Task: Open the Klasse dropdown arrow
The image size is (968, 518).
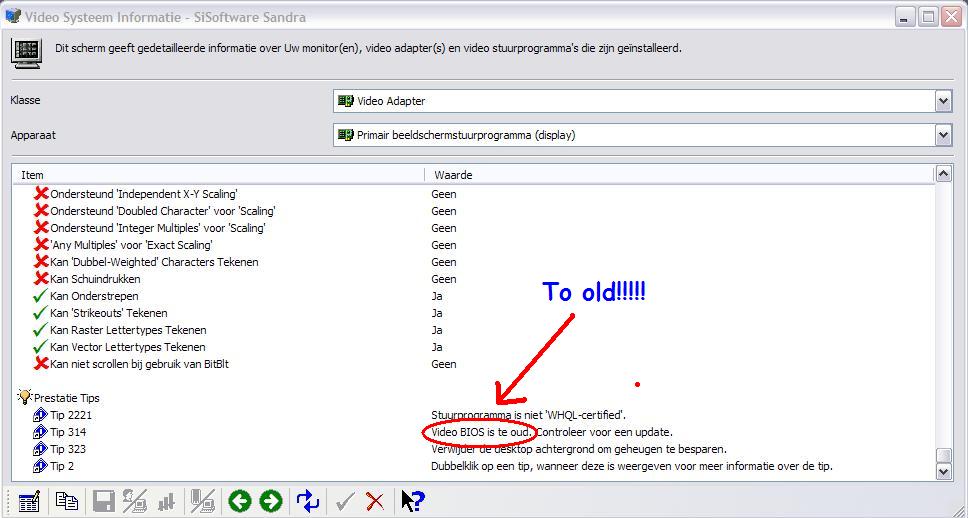Action: [943, 101]
